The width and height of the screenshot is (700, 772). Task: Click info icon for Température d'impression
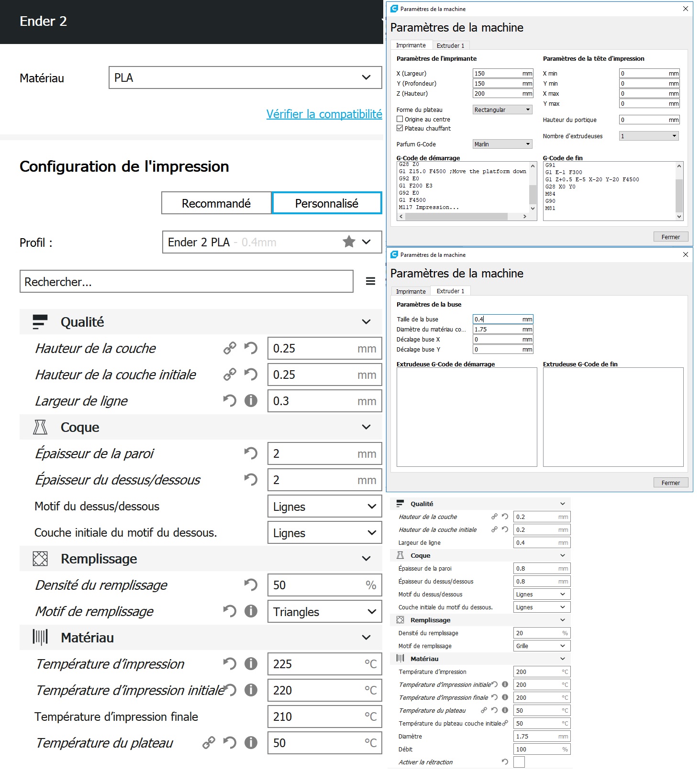tap(251, 664)
